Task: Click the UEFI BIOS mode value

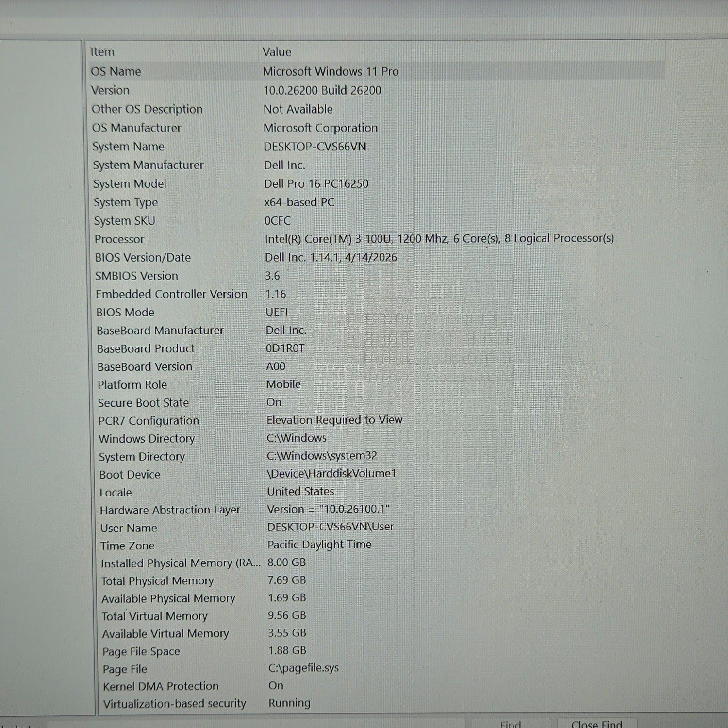Action: coord(277,312)
